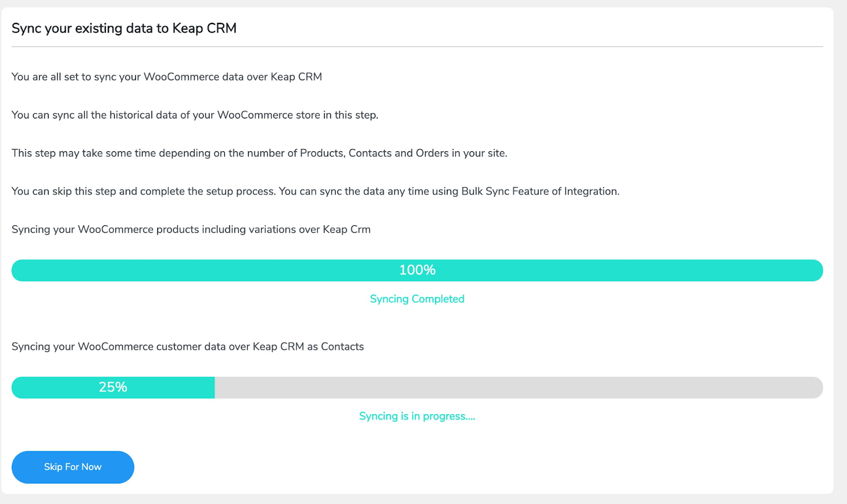Click the horizontal divider under the heading

(417, 47)
